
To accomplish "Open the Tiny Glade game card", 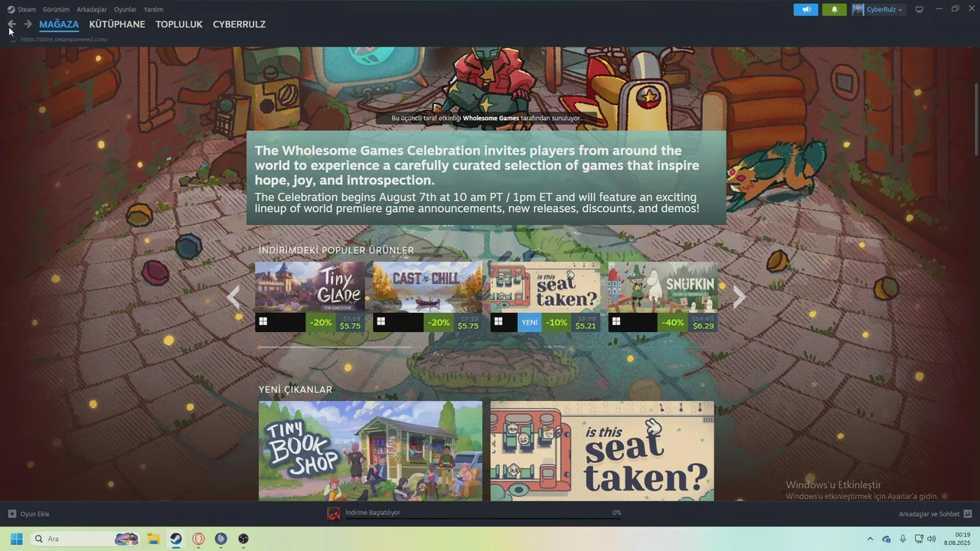I will 310,296.
